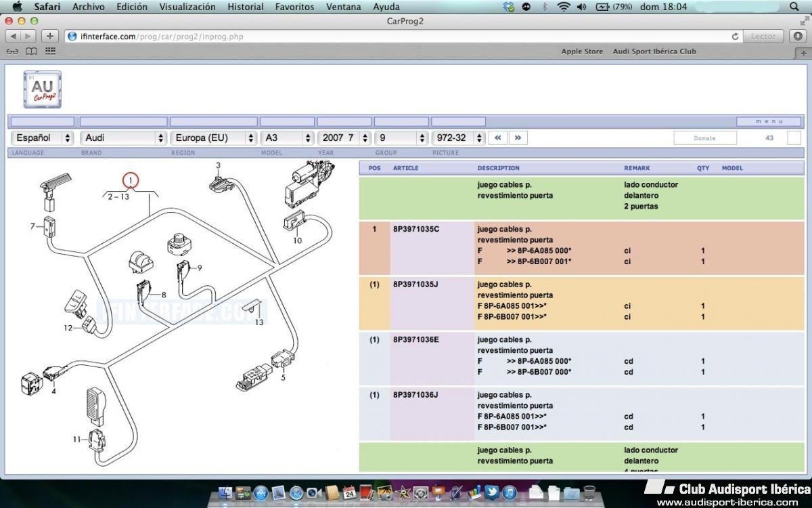This screenshot has height=508, width=812.
Task: Open the Apple menu
Action: pyautogui.click(x=17, y=7)
